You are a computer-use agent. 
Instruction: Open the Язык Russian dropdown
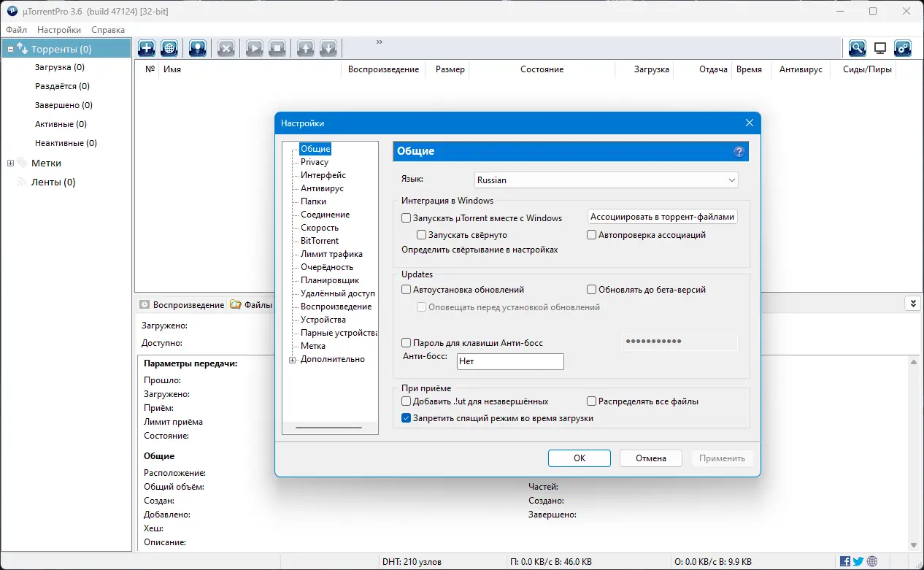tap(606, 180)
